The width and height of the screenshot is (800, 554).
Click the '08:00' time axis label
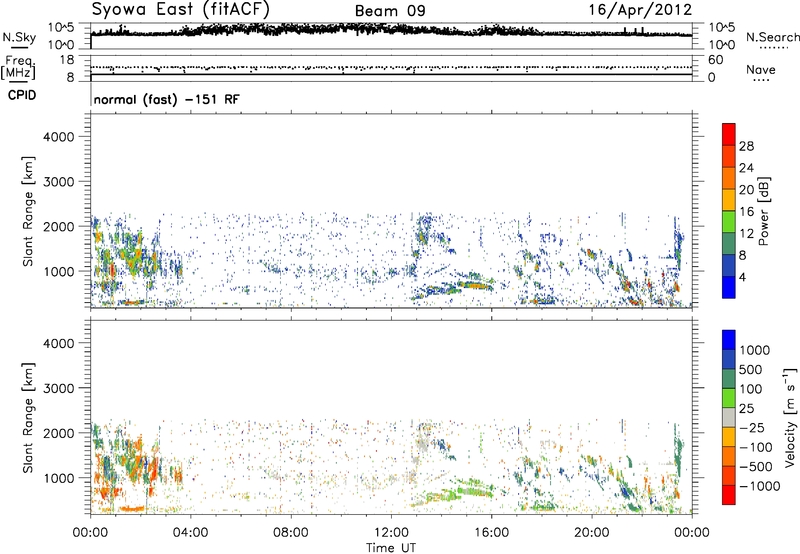point(290,533)
